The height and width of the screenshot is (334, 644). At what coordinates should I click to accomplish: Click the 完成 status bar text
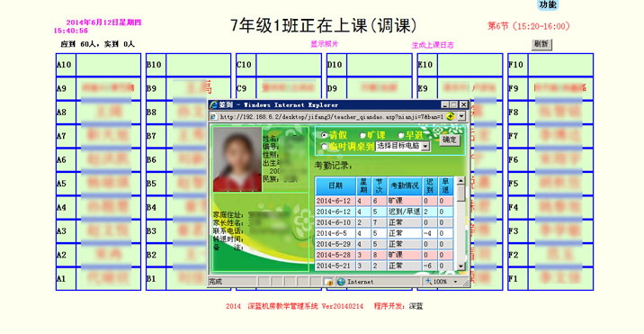[x=216, y=282]
